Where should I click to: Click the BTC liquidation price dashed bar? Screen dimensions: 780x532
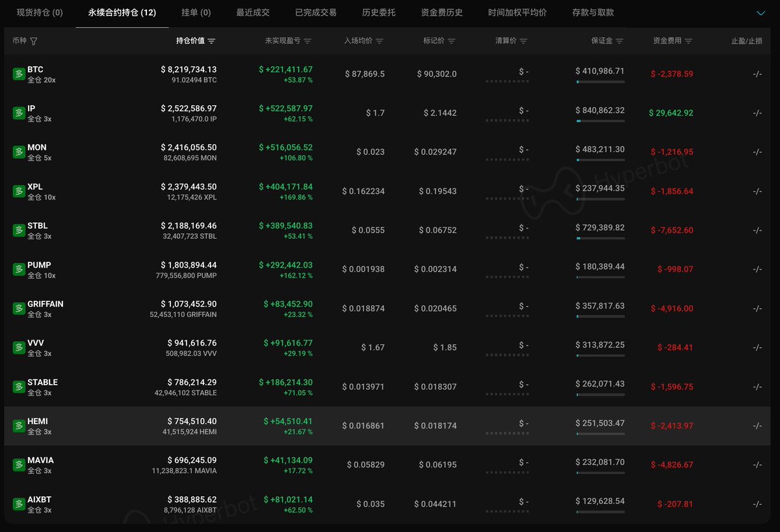[x=507, y=82]
